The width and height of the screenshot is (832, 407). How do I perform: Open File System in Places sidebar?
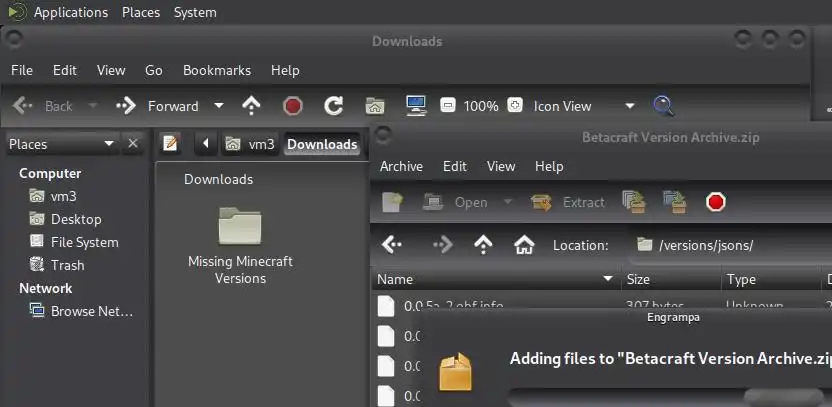pos(74,243)
